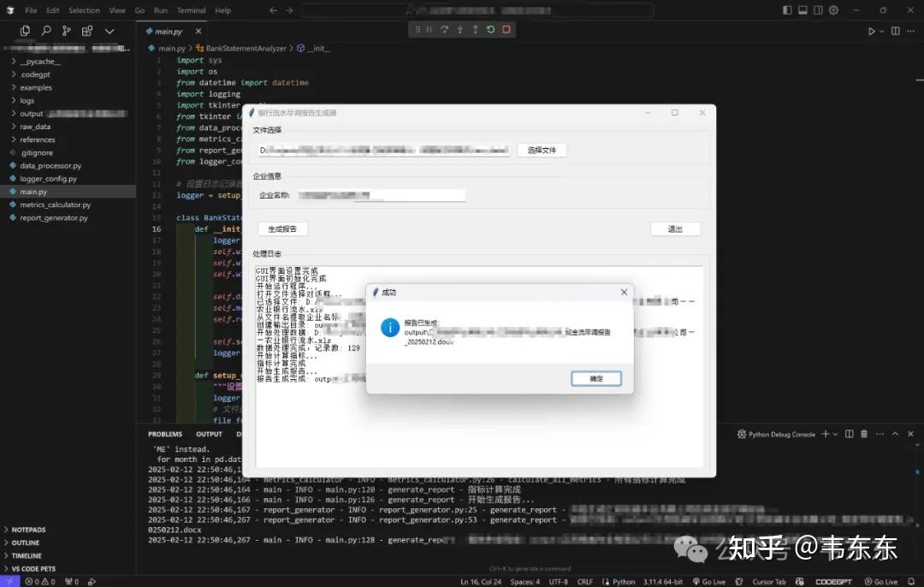Step into the function call
Image resolution: width=924 pixels, height=587 pixels.
point(460,28)
